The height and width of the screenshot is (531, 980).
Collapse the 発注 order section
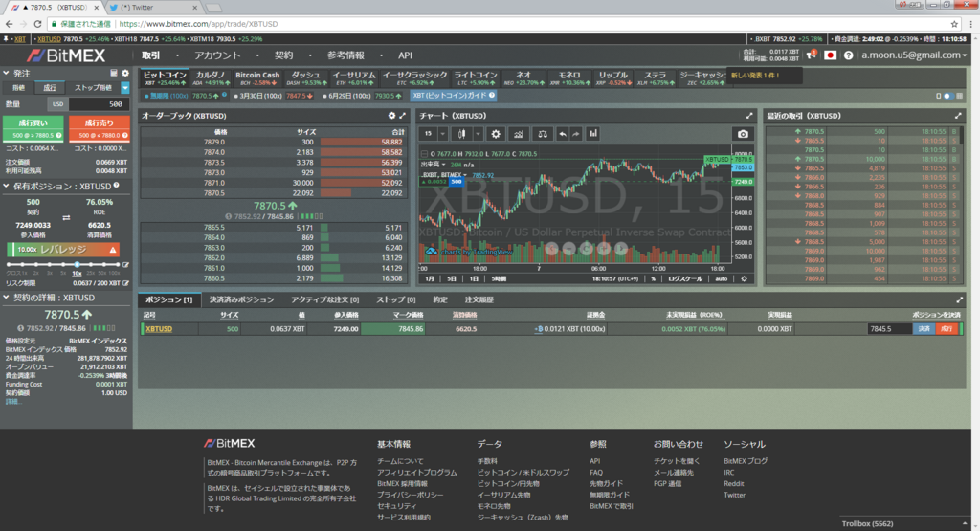tap(6, 73)
